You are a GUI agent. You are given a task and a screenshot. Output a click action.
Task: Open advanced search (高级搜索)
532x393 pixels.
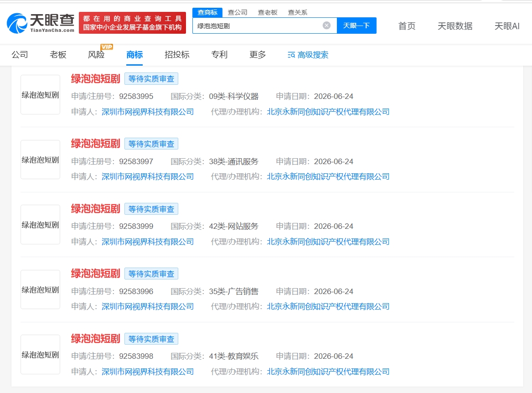pyautogui.click(x=308, y=55)
